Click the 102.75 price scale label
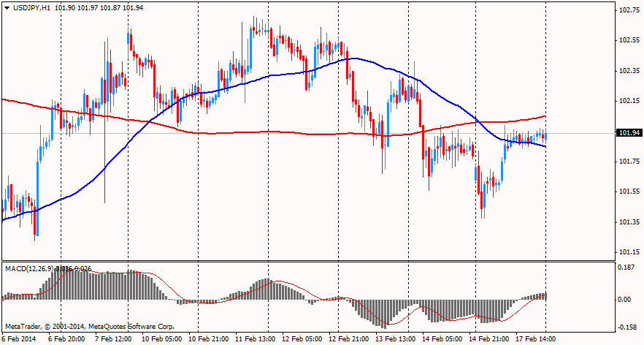The height and width of the screenshot is (345, 644). click(629, 10)
